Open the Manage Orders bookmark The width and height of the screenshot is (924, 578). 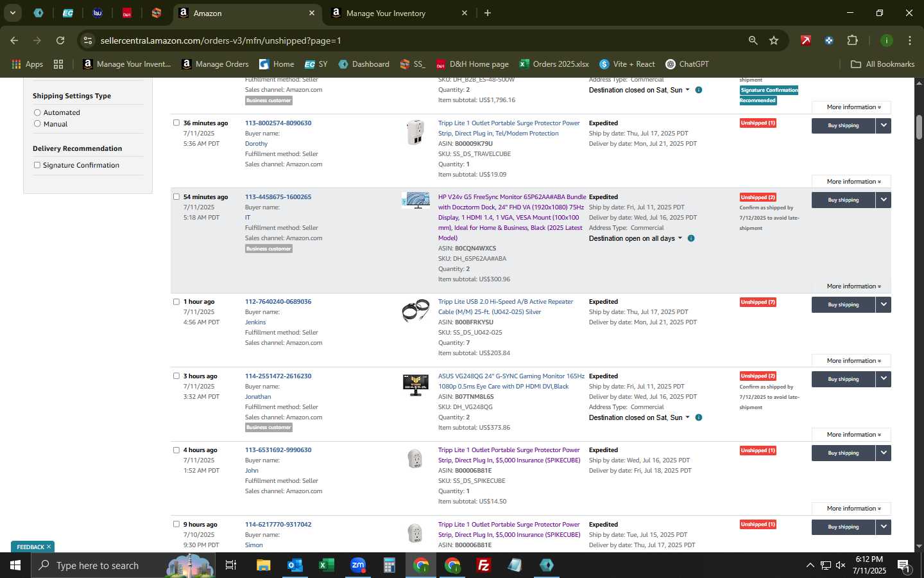(x=215, y=64)
